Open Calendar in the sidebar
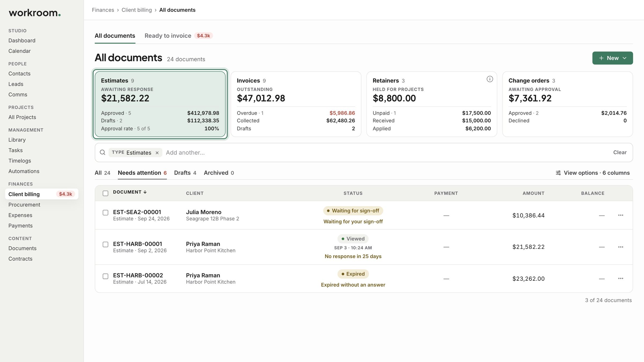This screenshot has height=362, width=644. (19, 51)
